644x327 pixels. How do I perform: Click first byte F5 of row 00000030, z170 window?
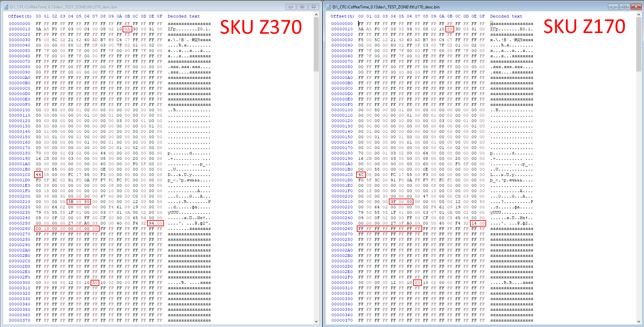[x=361, y=40]
